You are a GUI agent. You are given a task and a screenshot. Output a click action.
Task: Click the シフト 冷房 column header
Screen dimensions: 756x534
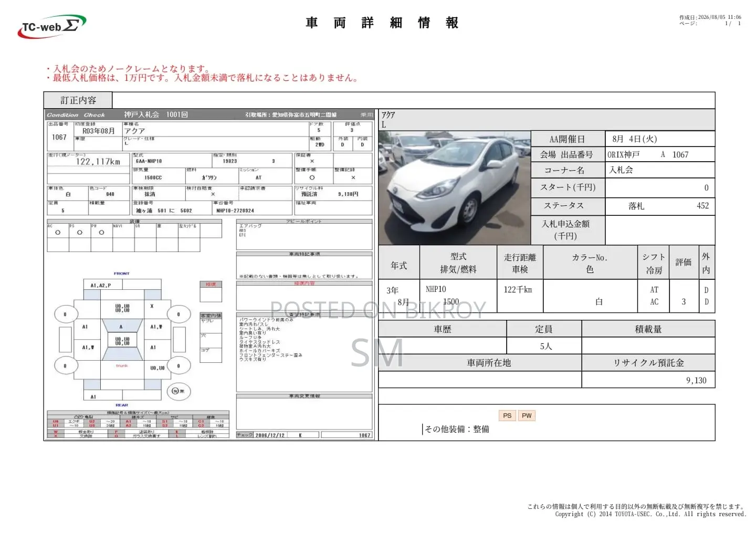654,263
